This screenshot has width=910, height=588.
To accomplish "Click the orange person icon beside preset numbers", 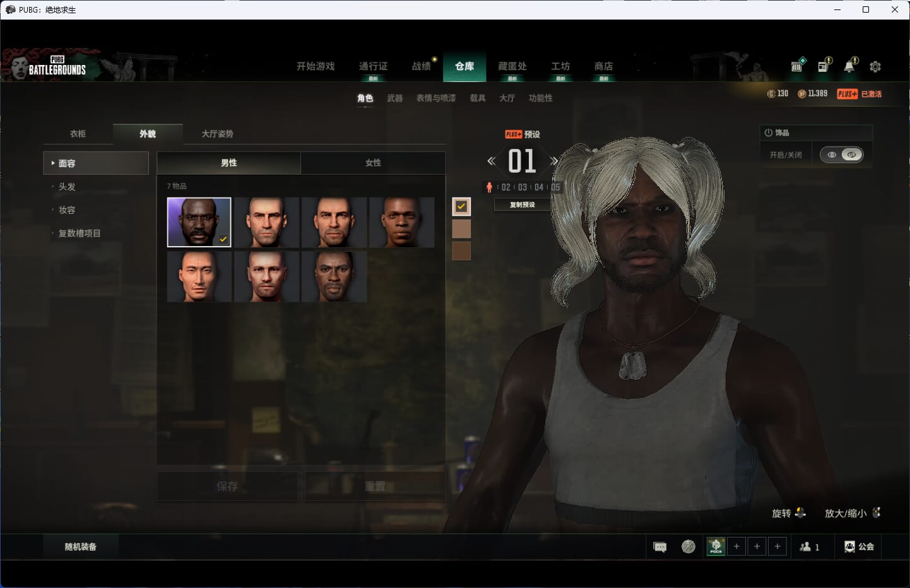I will pos(489,187).
